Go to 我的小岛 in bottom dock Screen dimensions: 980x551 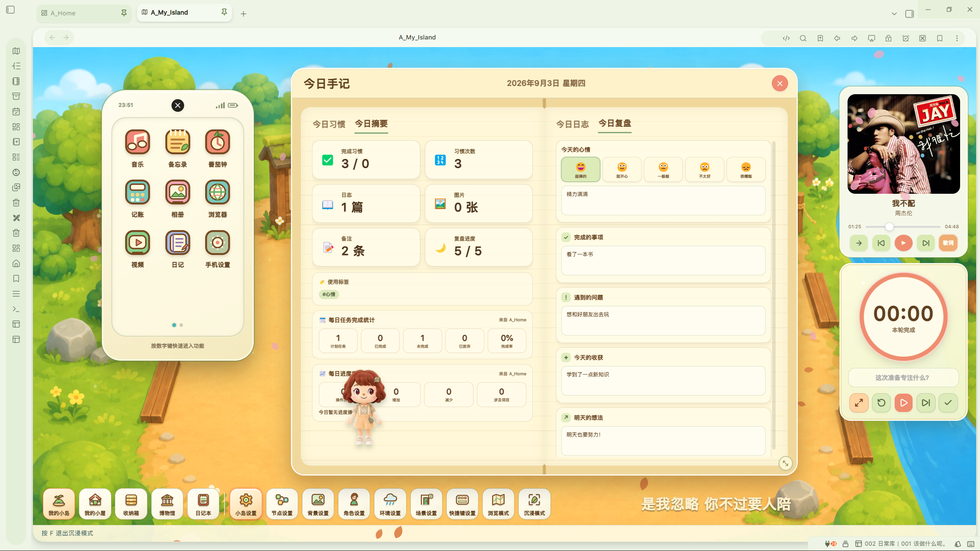pos(59,504)
